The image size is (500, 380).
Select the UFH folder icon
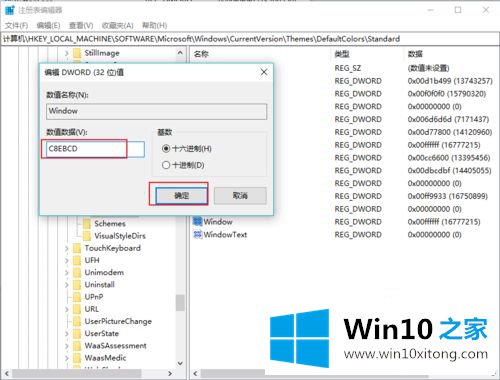coord(77,260)
